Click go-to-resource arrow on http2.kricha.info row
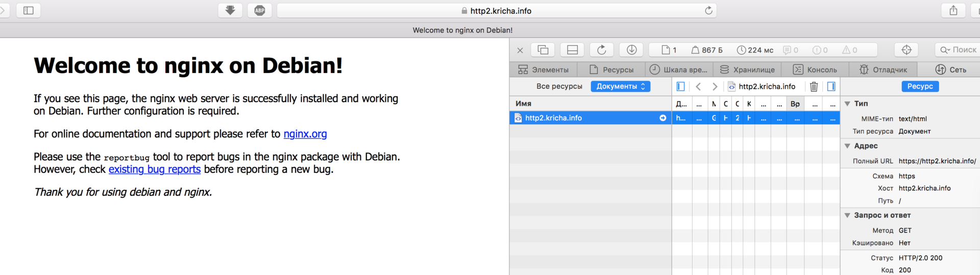 (663, 118)
